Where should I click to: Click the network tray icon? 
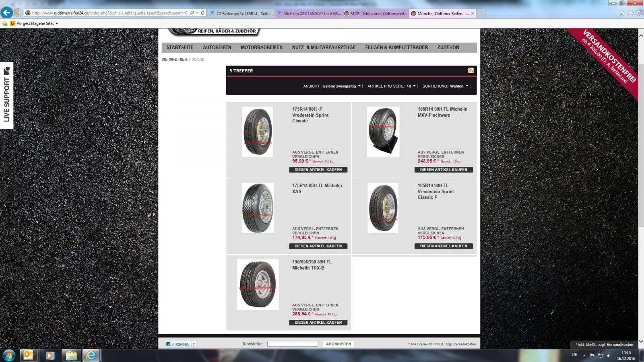pos(601,356)
